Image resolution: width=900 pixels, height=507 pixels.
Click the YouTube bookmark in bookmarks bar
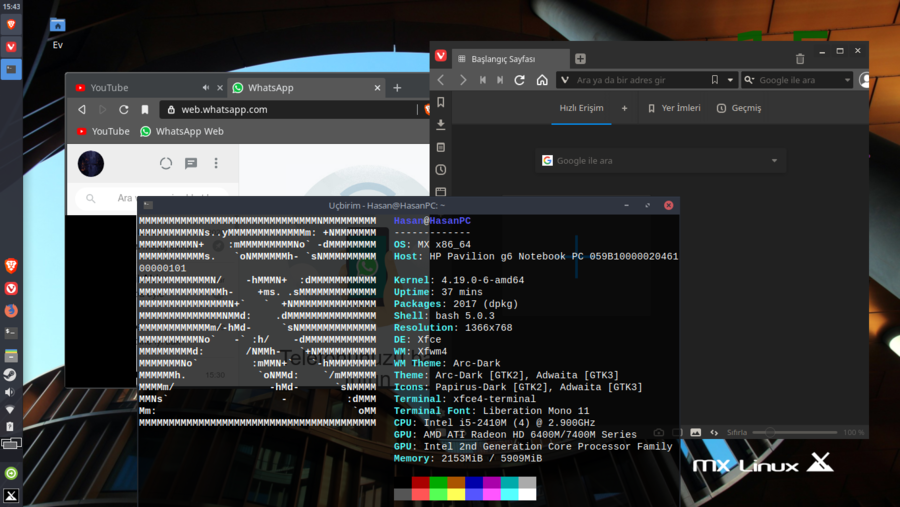tap(103, 131)
